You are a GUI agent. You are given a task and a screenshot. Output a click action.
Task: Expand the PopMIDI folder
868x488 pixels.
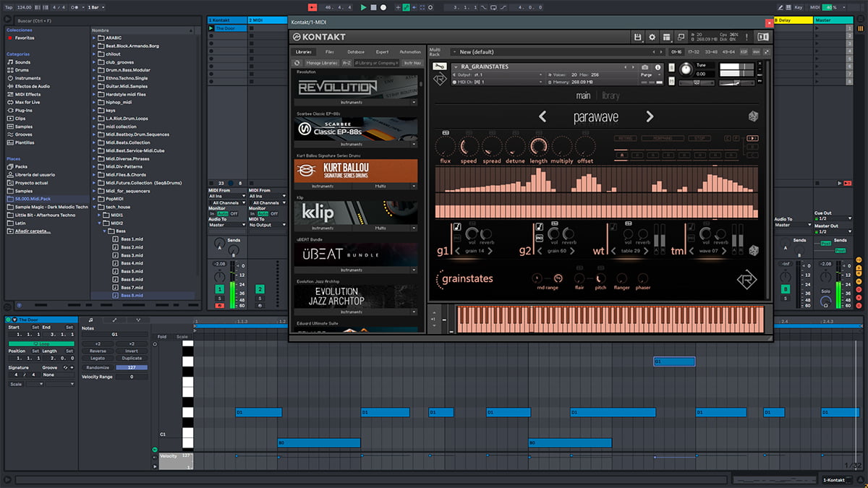tap(94, 199)
